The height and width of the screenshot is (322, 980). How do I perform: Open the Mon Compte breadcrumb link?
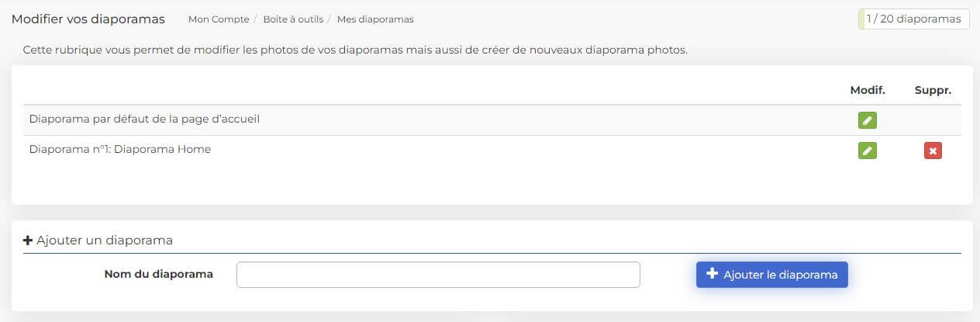pyautogui.click(x=219, y=19)
